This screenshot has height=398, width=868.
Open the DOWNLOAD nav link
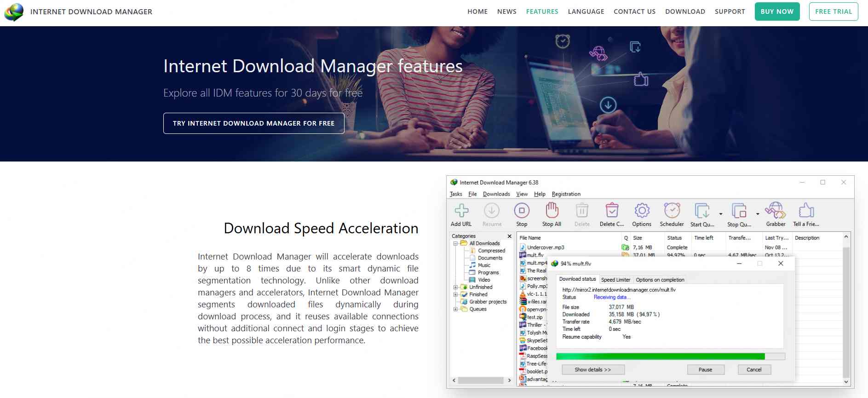point(685,12)
